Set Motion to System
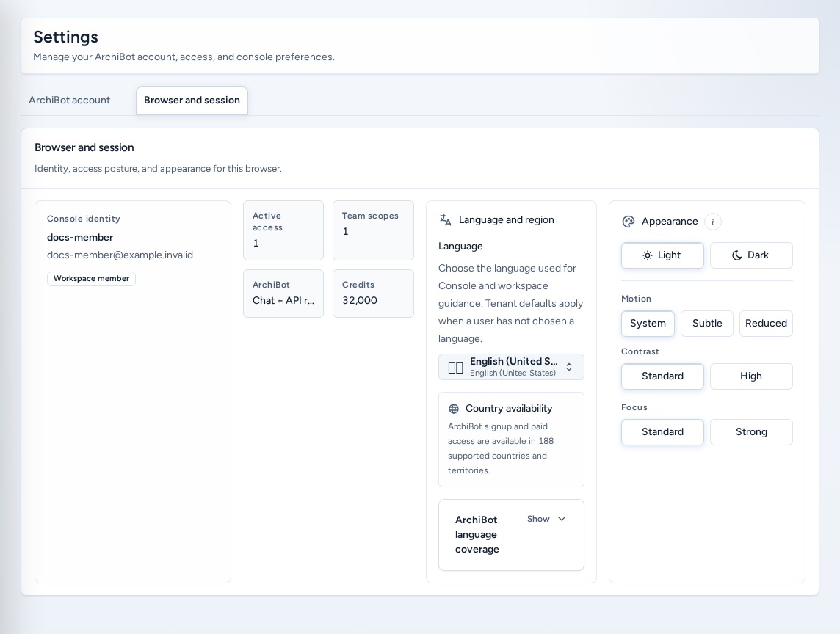The width and height of the screenshot is (840, 634). tap(648, 324)
